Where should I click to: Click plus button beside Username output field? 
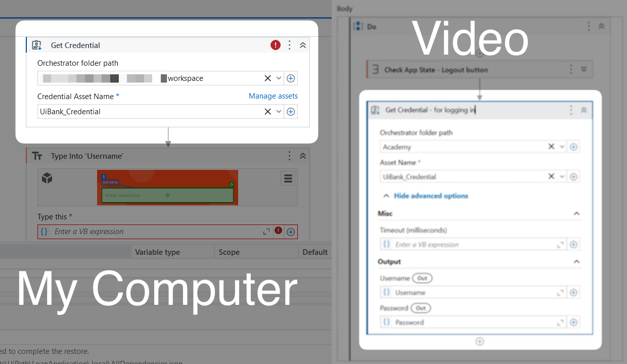[x=573, y=293]
